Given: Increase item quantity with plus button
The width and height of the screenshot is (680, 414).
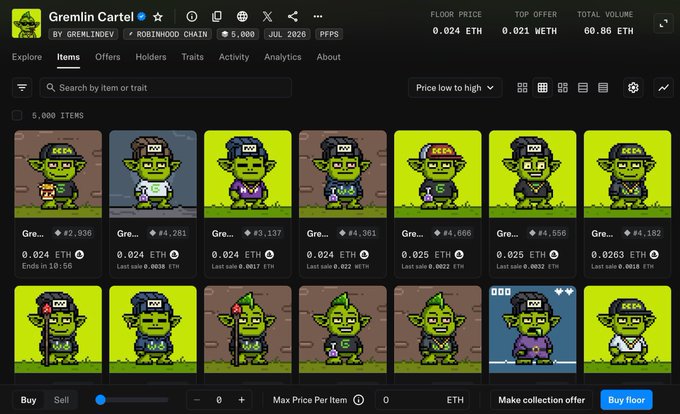Looking at the screenshot, I should (x=242, y=400).
